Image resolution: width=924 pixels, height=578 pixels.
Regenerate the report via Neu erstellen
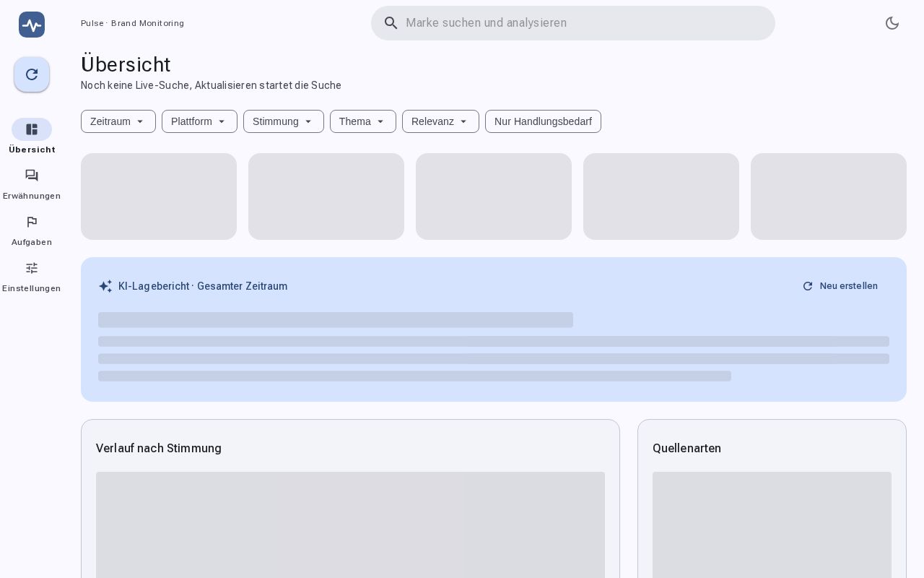pyautogui.click(x=840, y=286)
